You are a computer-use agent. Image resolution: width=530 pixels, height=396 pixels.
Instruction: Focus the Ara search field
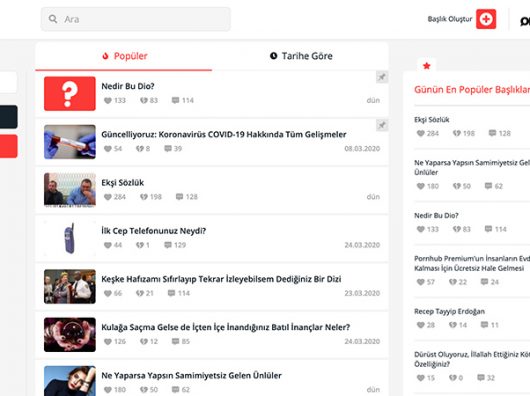click(136, 19)
